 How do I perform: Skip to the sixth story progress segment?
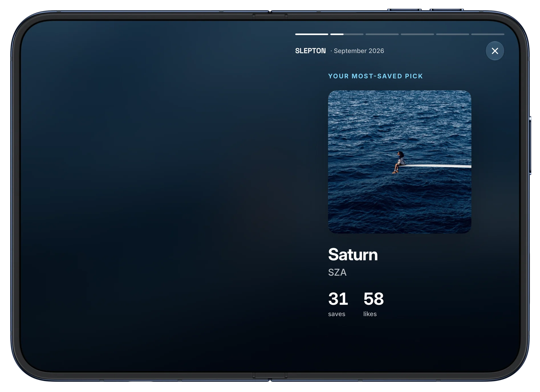click(x=488, y=34)
